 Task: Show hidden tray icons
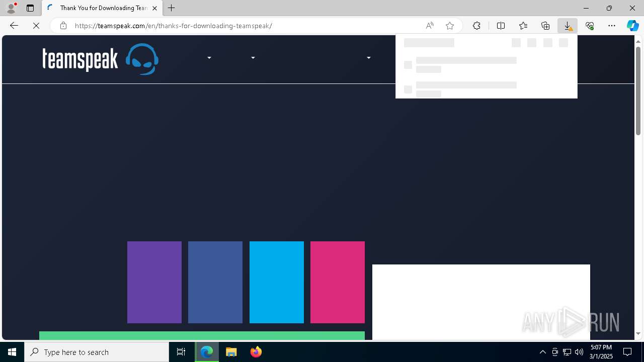pyautogui.click(x=543, y=352)
